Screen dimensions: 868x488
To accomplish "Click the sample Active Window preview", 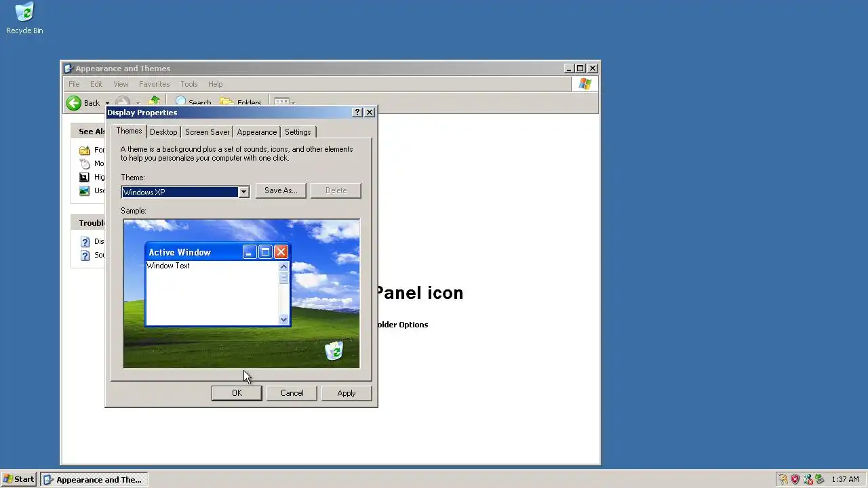I will coord(218,285).
